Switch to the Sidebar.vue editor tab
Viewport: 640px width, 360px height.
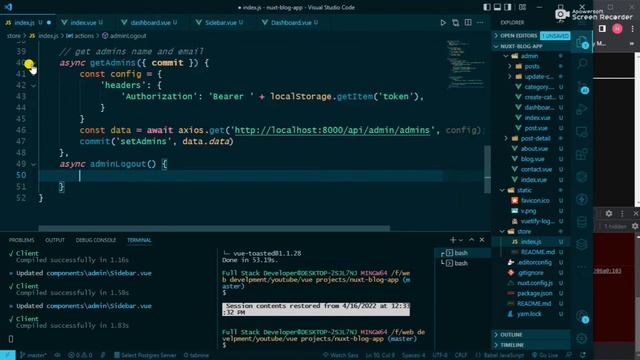pyautogui.click(x=220, y=23)
